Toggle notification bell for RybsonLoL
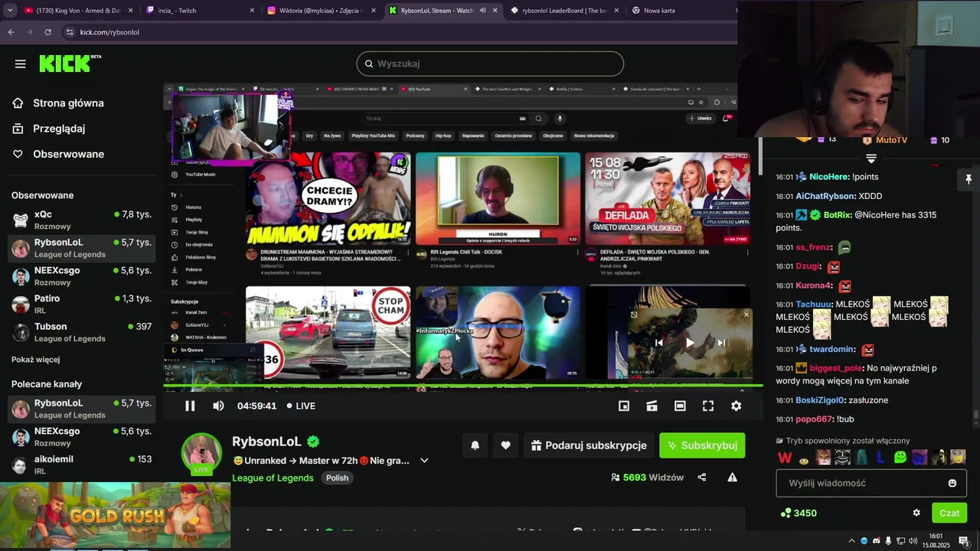This screenshot has width=980, height=551. [475, 445]
